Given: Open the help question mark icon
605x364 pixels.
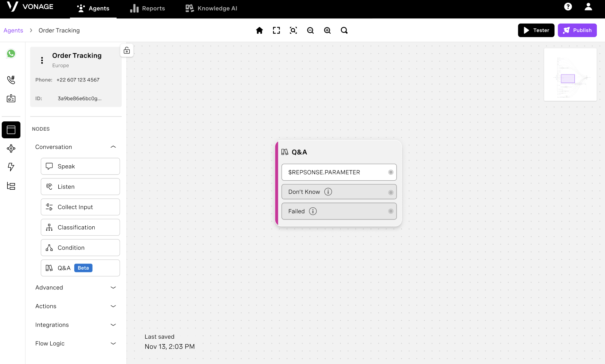Looking at the screenshot, I should point(568,7).
